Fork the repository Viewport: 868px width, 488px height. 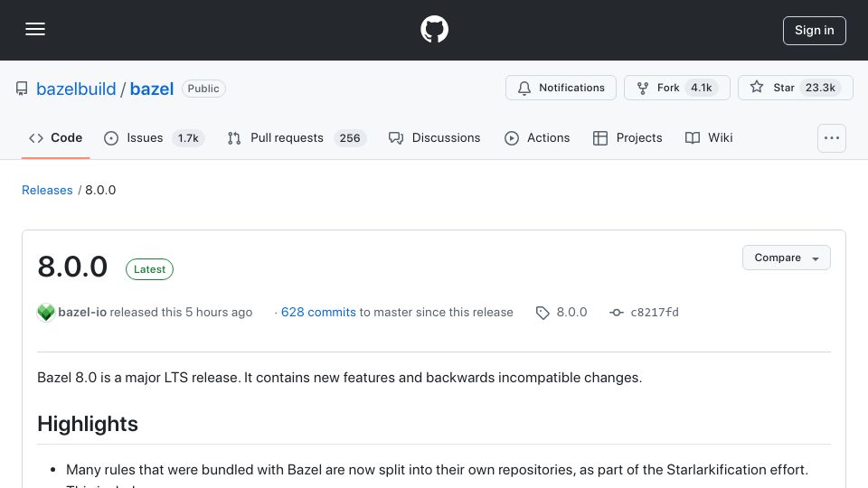coord(676,88)
